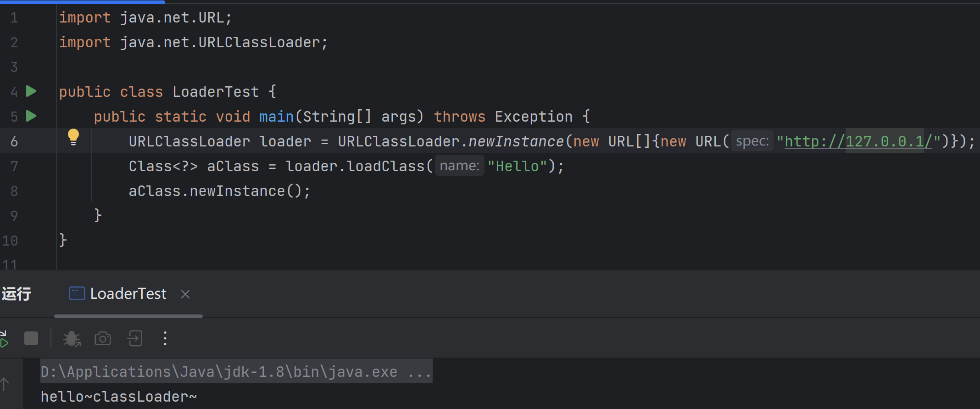Place cursor on the main method name
This screenshot has height=409, width=980.
tap(276, 117)
